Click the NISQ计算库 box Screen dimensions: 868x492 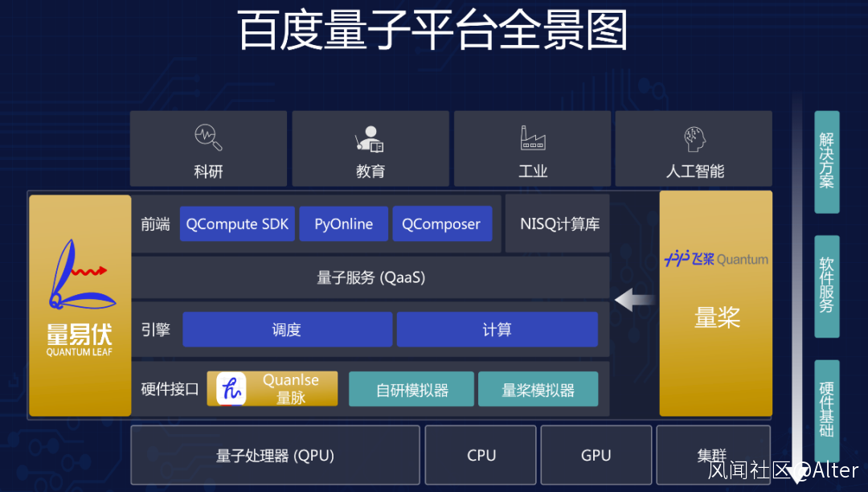tap(558, 223)
